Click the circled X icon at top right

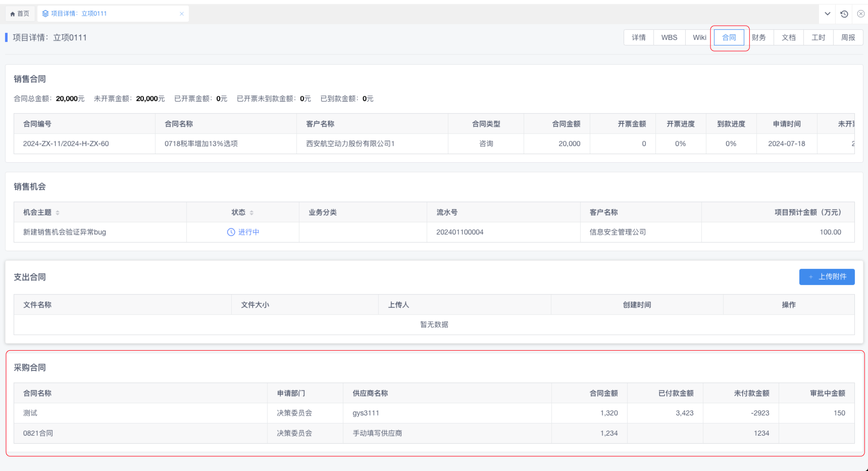point(861,14)
